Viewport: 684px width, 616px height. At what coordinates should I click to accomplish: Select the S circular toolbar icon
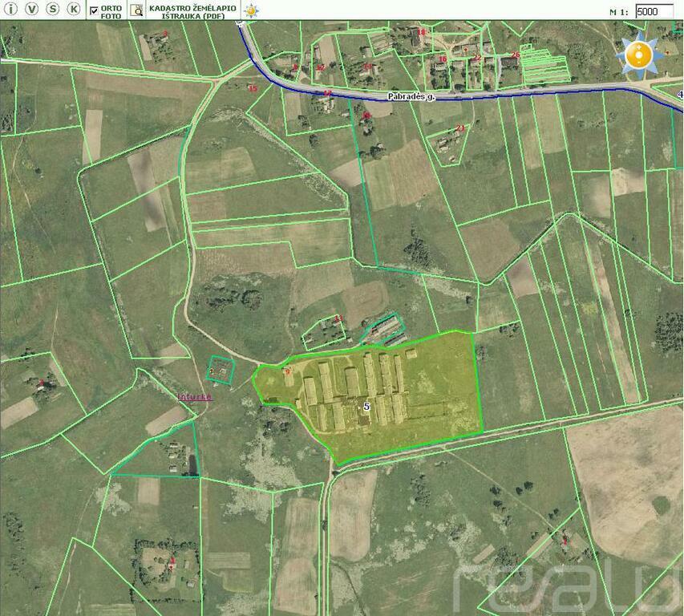pos(53,10)
